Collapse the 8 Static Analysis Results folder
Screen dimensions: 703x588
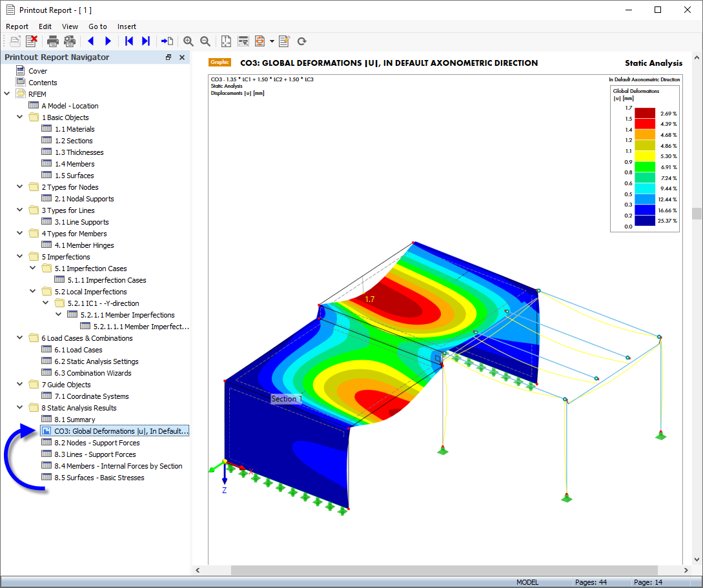[x=20, y=408]
